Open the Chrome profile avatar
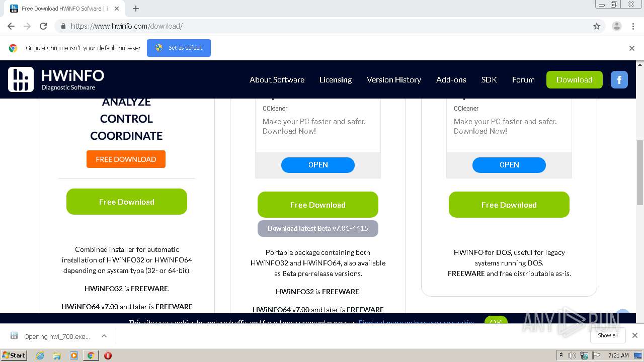This screenshot has height=362, width=644. pyautogui.click(x=617, y=26)
